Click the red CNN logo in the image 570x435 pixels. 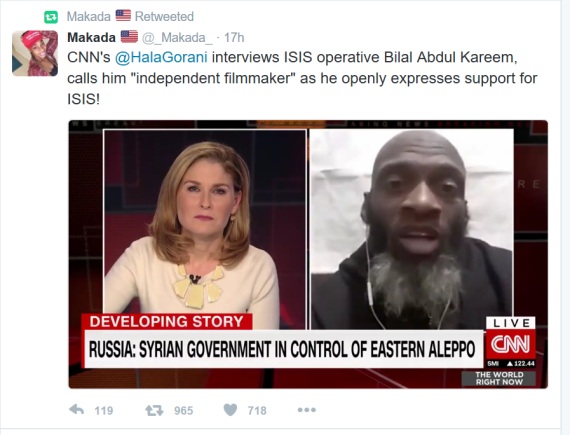(x=511, y=344)
